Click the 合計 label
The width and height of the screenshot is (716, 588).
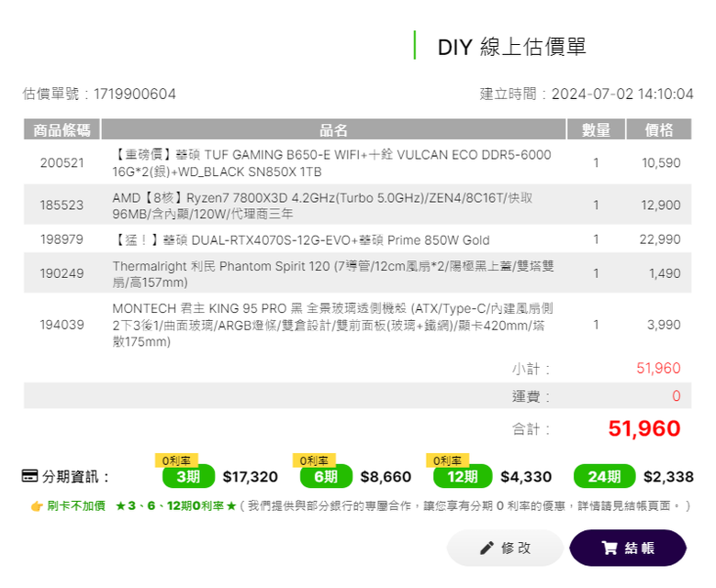point(531,428)
